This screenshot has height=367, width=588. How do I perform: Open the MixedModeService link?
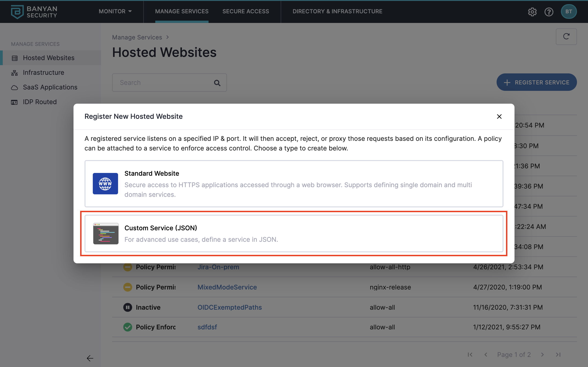(x=227, y=287)
